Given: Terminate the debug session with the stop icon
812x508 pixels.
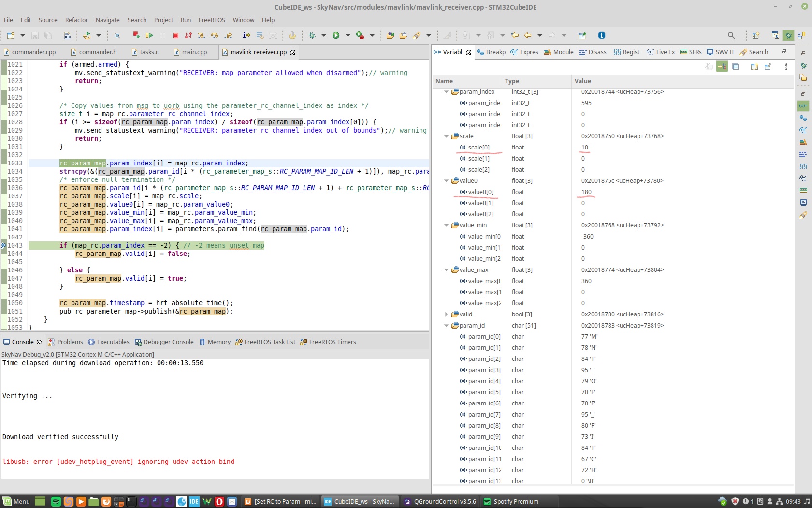Looking at the screenshot, I should pyautogui.click(x=175, y=35).
